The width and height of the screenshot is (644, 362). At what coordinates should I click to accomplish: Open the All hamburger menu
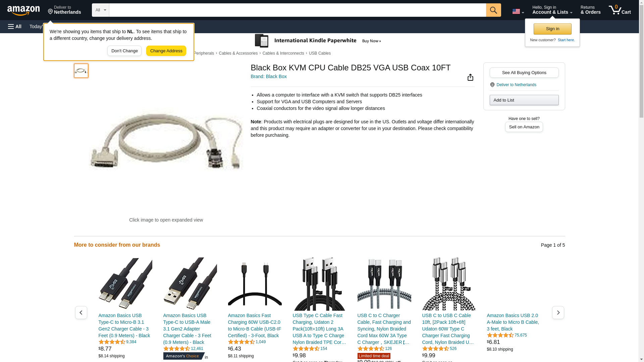click(15, 26)
